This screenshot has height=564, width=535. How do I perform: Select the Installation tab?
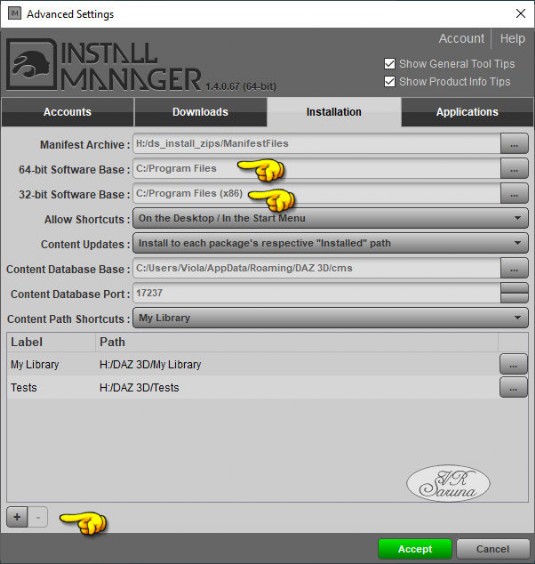click(x=334, y=112)
